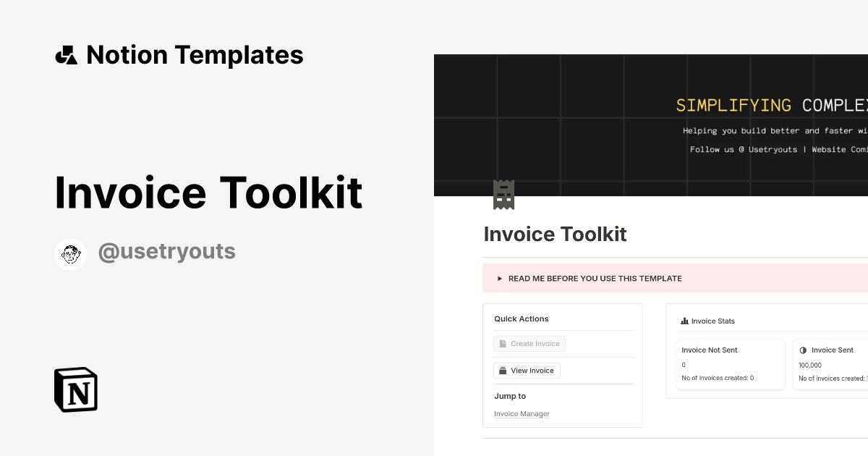Click the Notion Templates header text

(x=195, y=54)
